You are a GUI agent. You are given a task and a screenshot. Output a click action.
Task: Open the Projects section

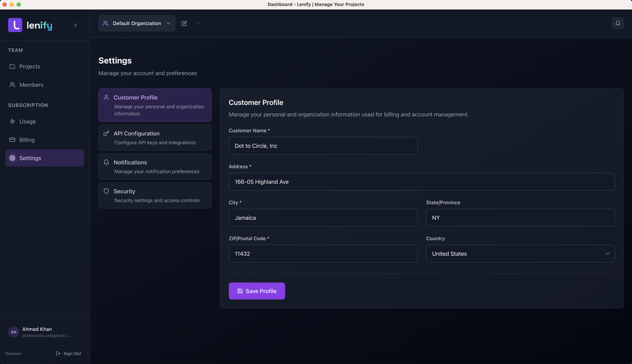[29, 66]
